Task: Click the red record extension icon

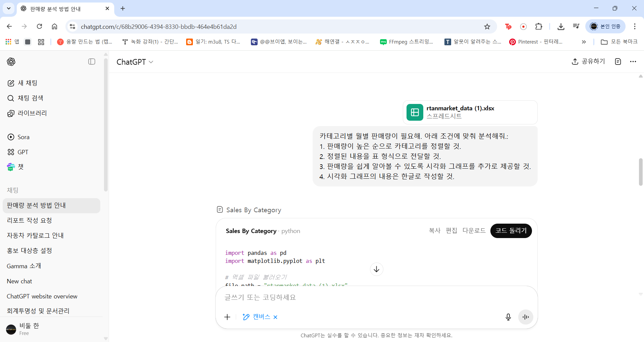Action: 523,26
